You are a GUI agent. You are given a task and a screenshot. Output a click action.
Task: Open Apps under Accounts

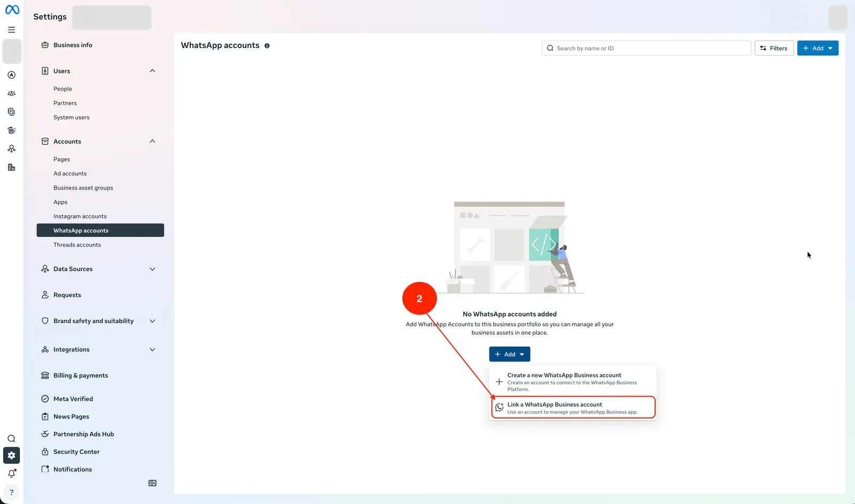60,202
